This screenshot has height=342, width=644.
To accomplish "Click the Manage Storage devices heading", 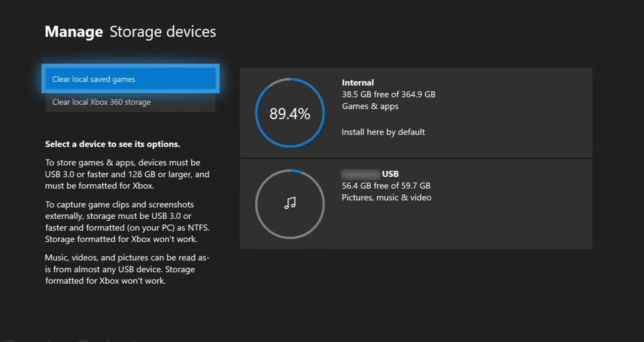I will pos(130,32).
